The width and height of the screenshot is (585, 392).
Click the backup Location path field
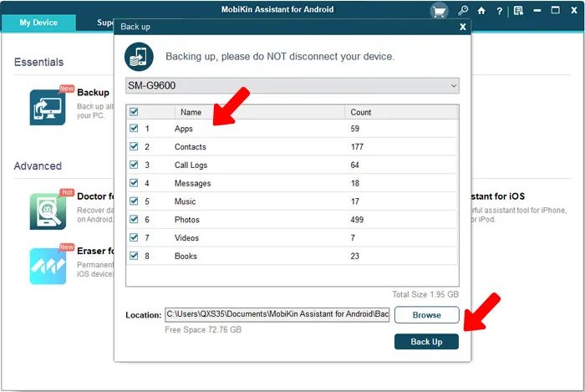(277, 314)
